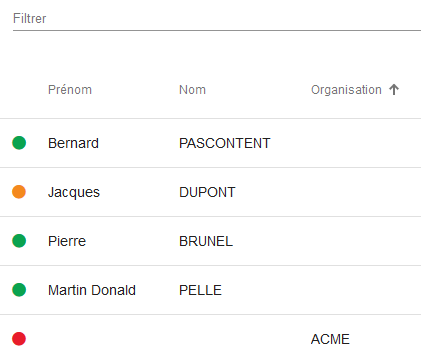
Task: Click the Nom column header
Action: coord(192,90)
